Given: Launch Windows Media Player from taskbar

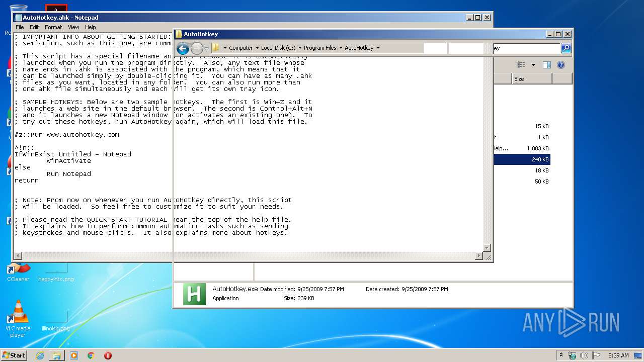Looking at the screenshot, I should pos(74,355).
